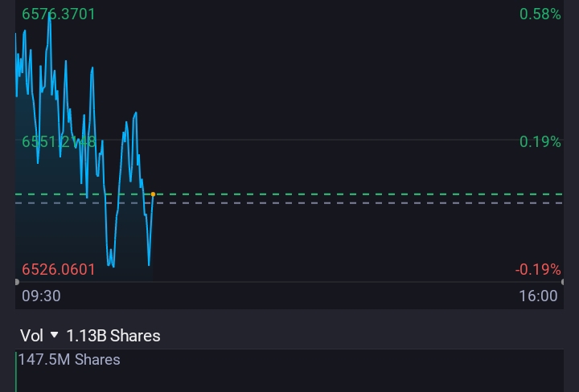Click the Vol label text
579x392 pixels.
pos(31,336)
